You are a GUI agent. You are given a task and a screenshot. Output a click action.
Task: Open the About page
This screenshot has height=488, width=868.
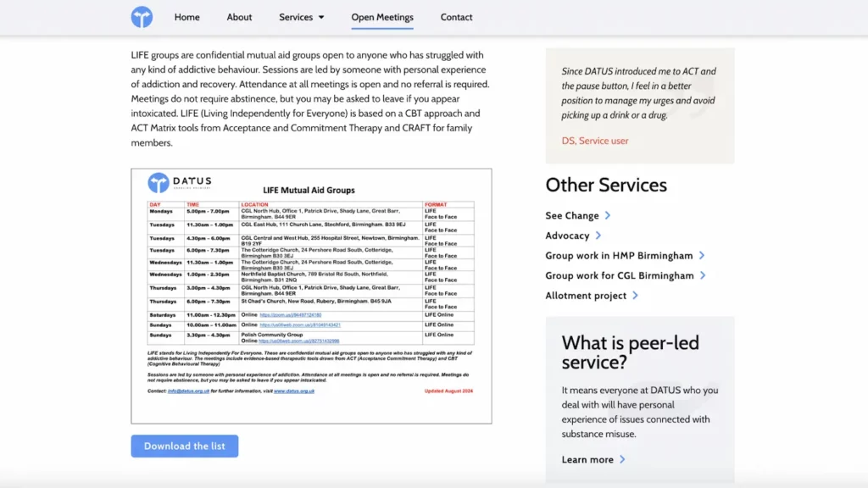pos(239,17)
